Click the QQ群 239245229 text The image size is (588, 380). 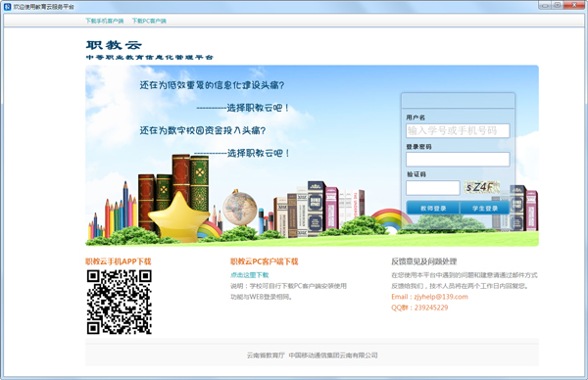(419, 308)
